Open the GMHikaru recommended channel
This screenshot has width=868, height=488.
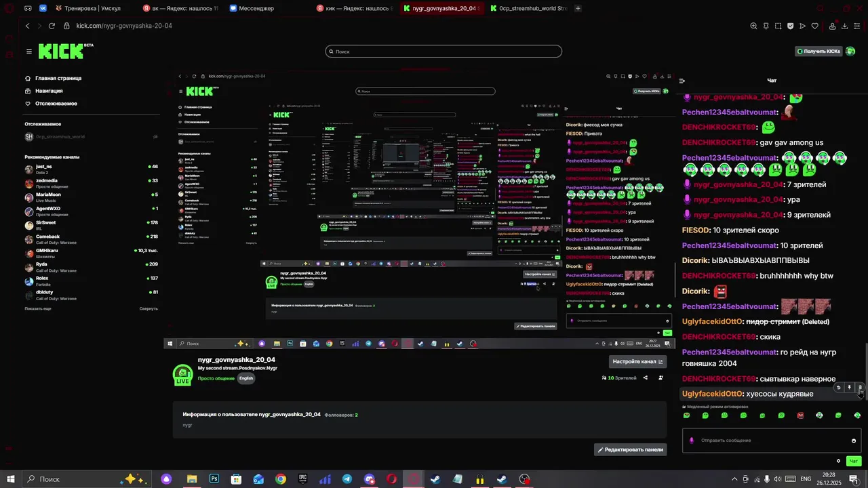tap(91, 253)
